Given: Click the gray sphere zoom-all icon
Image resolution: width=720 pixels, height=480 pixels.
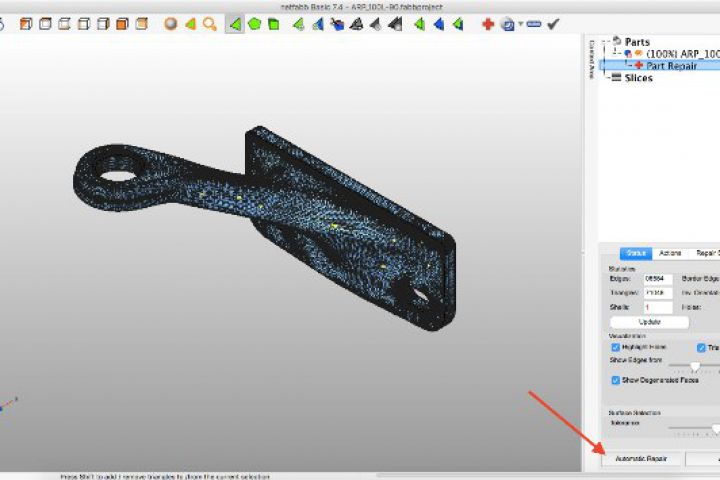Looking at the screenshot, I should point(171,24).
